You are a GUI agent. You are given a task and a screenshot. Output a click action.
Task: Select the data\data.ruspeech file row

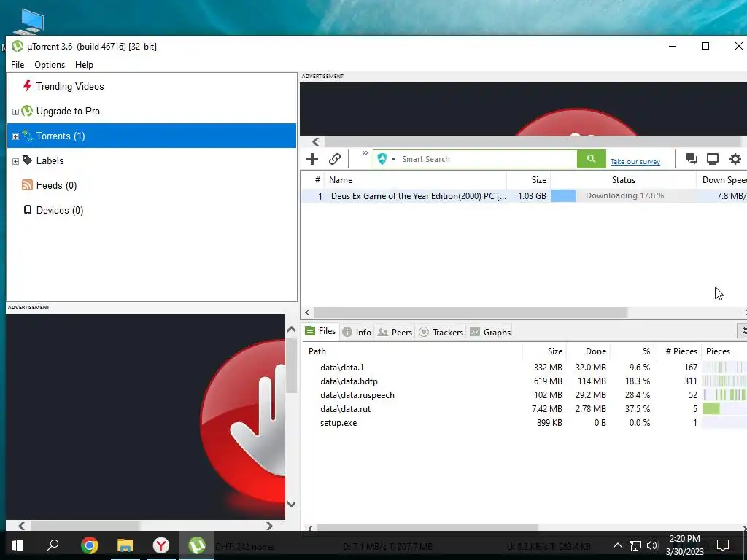coord(525,394)
